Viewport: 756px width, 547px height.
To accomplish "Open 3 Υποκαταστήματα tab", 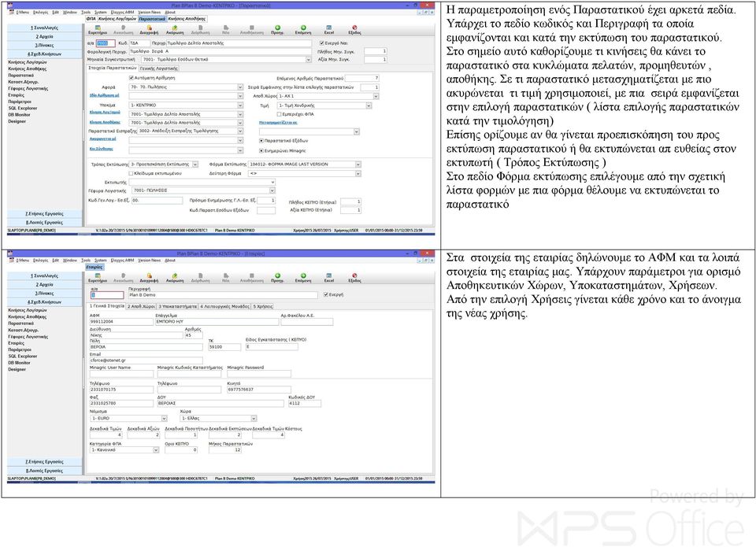I will (177, 306).
